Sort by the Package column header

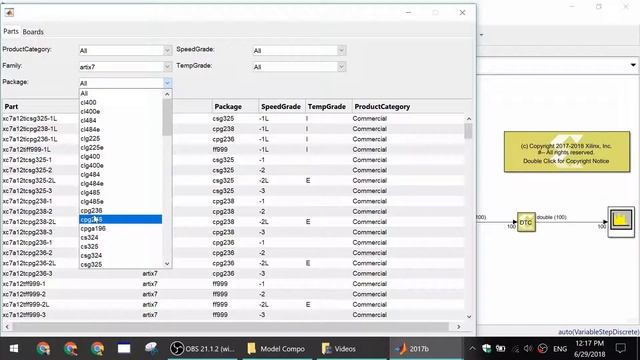(x=235, y=107)
